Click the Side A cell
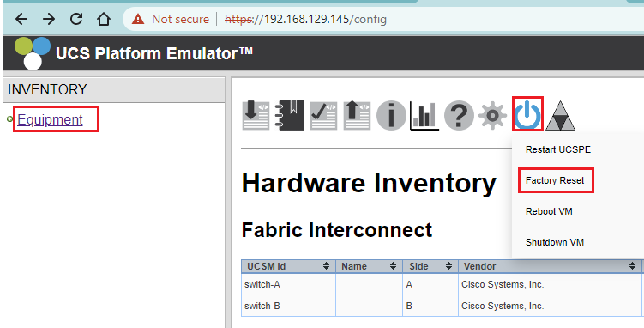Viewport: 644px width, 328px height. (x=430, y=284)
